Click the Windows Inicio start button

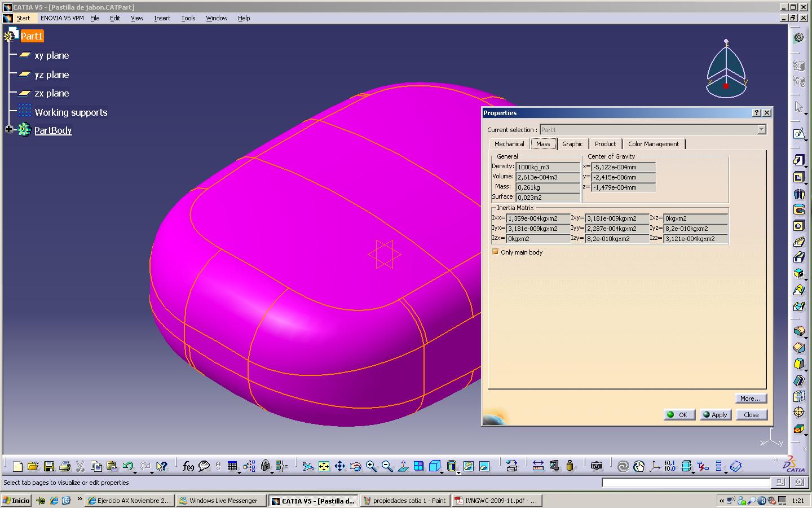pyautogui.click(x=16, y=501)
